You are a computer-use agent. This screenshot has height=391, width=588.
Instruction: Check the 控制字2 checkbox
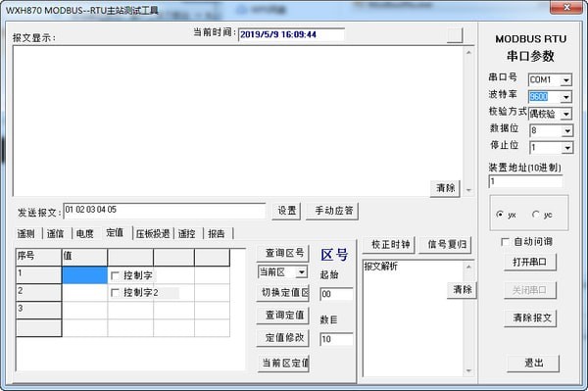(x=116, y=293)
